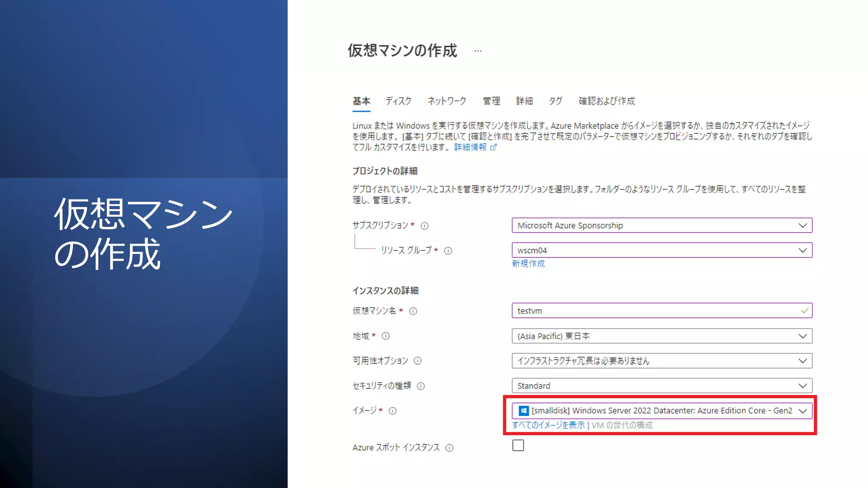
Task: Click the すべてのイメージを表示 link
Action: 548,425
